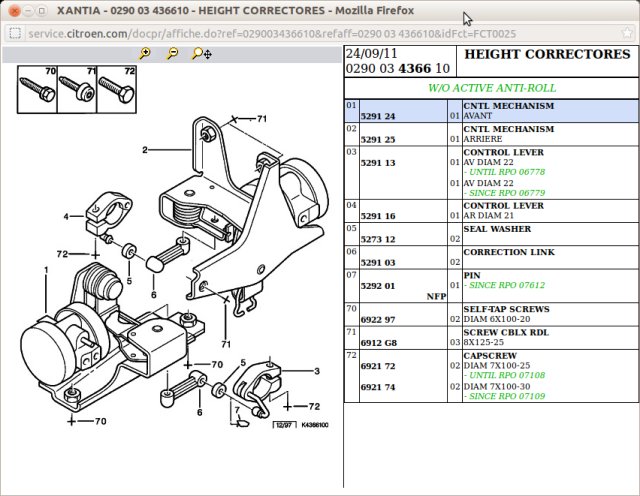
Task: Click the K4366100 drawing code
Action: (x=315, y=425)
